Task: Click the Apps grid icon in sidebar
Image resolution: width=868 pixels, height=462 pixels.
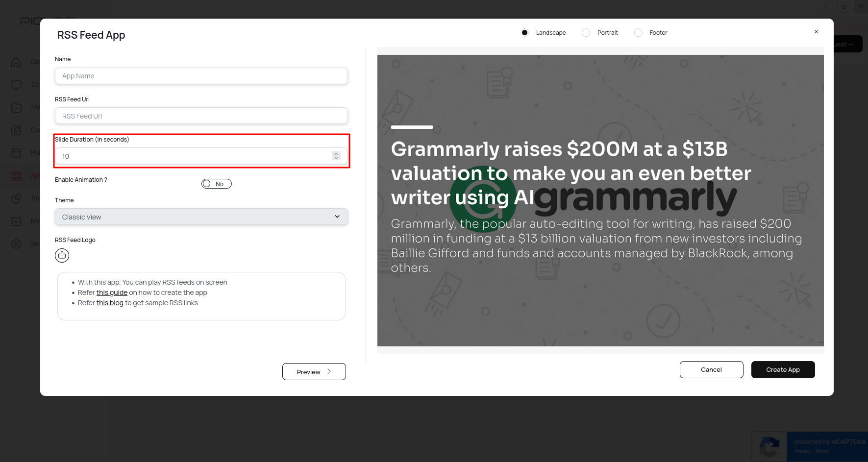Action: pos(16,175)
